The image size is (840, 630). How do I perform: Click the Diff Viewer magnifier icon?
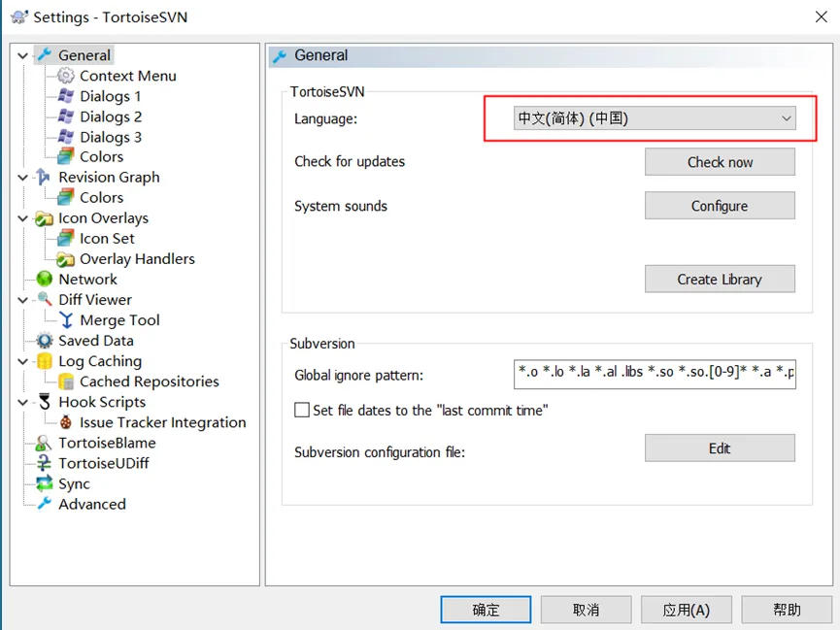click(x=45, y=299)
